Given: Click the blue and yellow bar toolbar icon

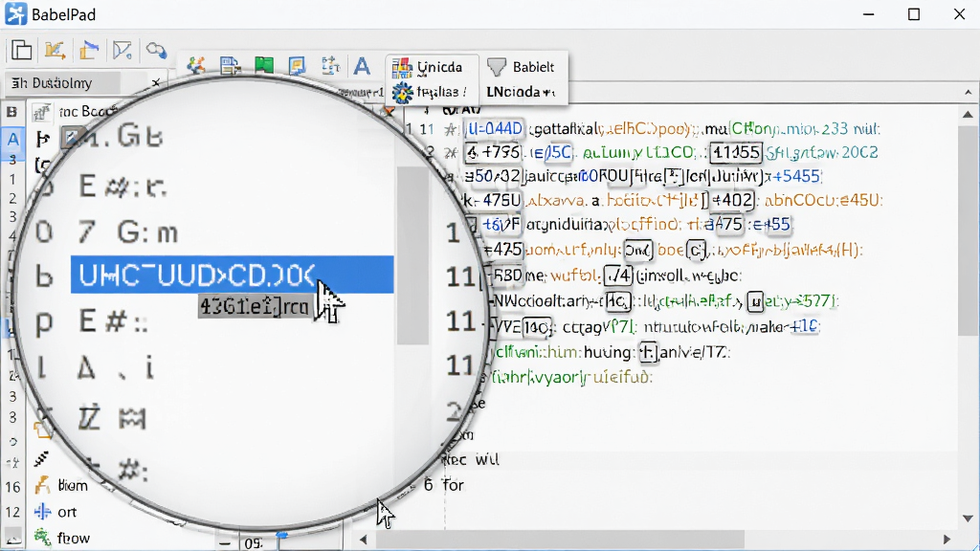Looking at the screenshot, I should [89, 50].
